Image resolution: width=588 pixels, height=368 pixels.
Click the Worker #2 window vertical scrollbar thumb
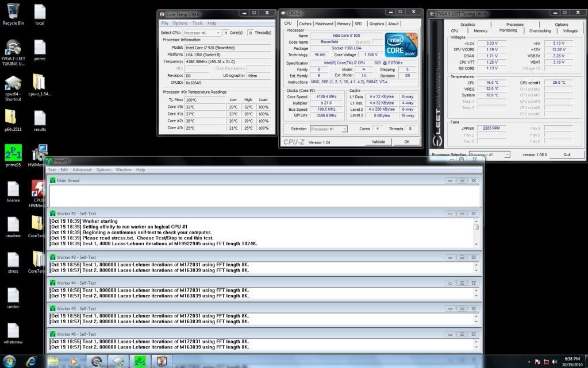(x=476, y=227)
